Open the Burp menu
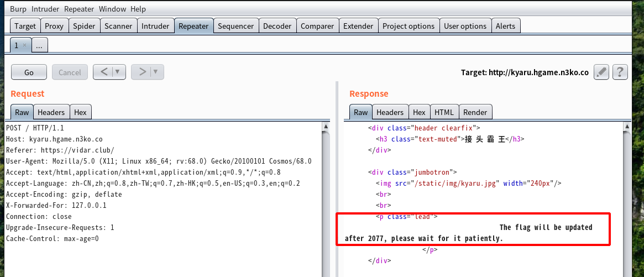Screen dimensions: 644x277 18,9
